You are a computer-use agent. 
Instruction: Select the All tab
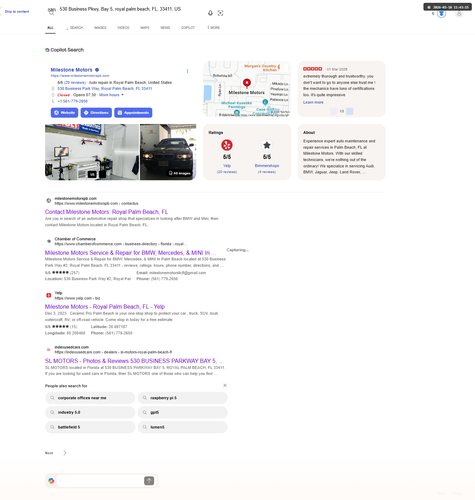tap(50, 28)
